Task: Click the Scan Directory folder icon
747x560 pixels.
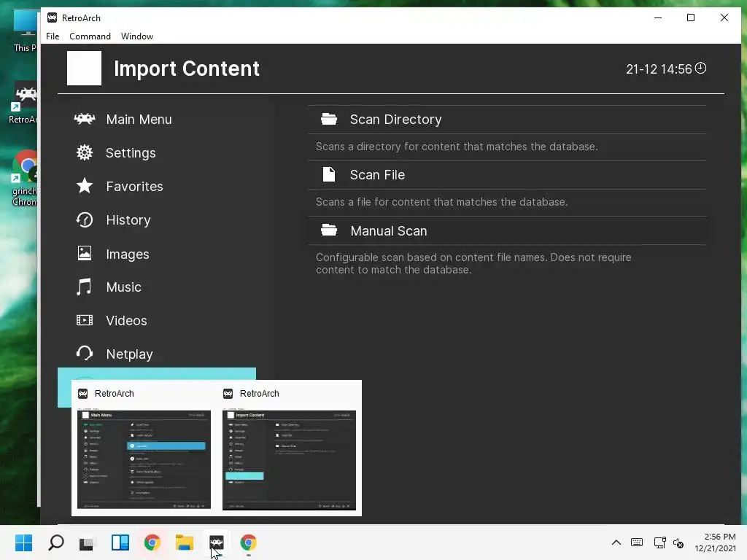Action: pyautogui.click(x=329, y=119)
